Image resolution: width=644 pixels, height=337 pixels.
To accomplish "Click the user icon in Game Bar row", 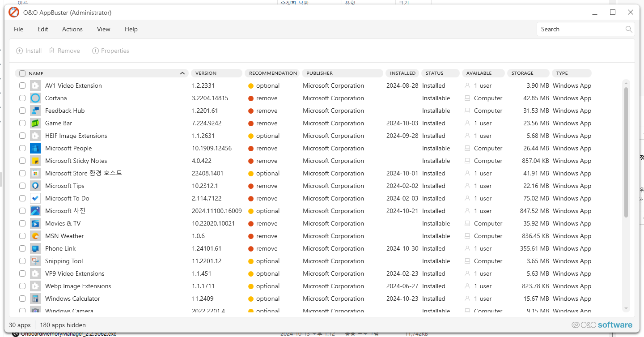I will (x=467, y=123).
